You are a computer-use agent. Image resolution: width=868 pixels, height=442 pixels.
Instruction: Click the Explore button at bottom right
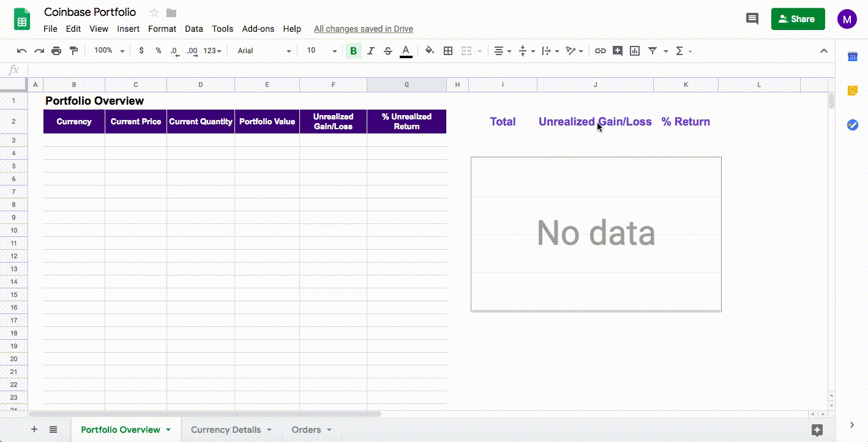pos(817,430)
